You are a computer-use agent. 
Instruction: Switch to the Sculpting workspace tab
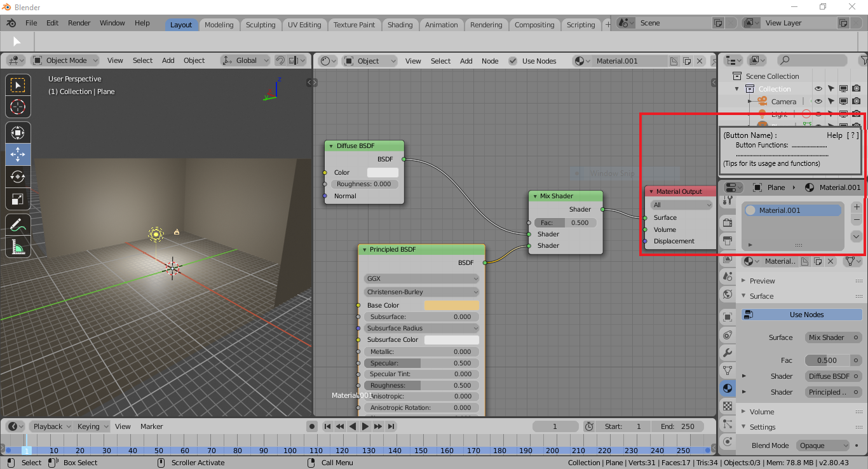[x=261, y=25]
